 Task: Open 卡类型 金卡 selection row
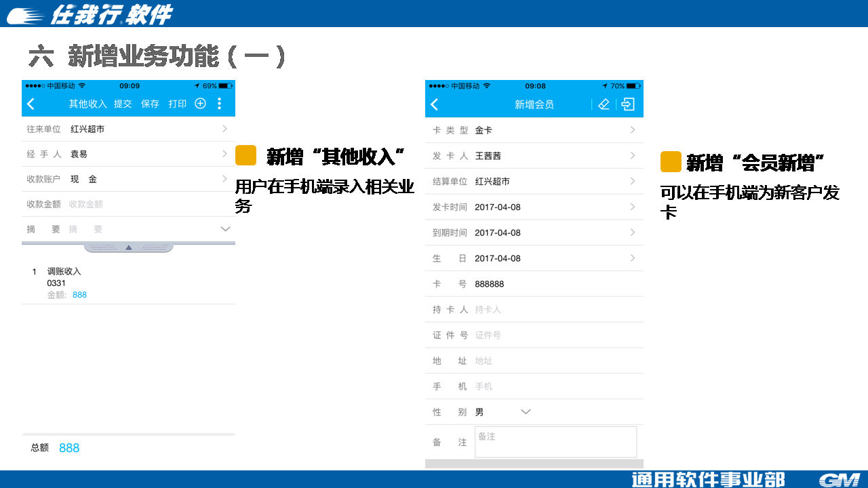(534, 130)
